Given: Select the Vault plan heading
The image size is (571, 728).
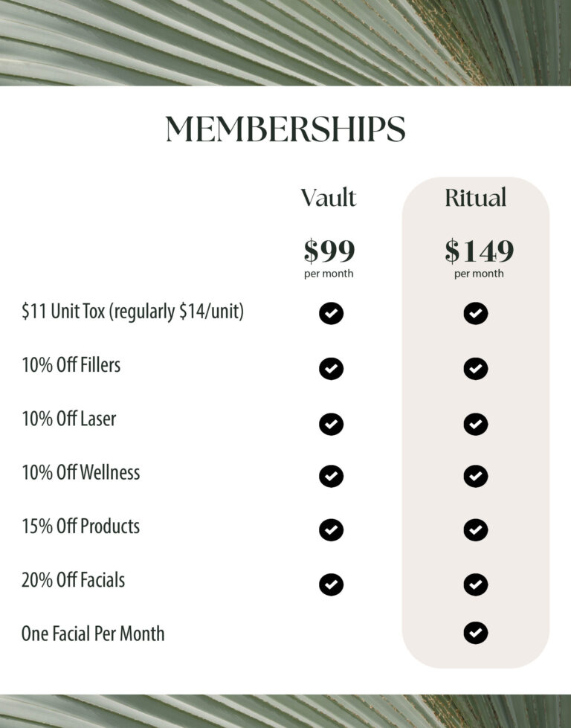Looking at the screenshot, I should pyautogui.click(x=328, y=198).
